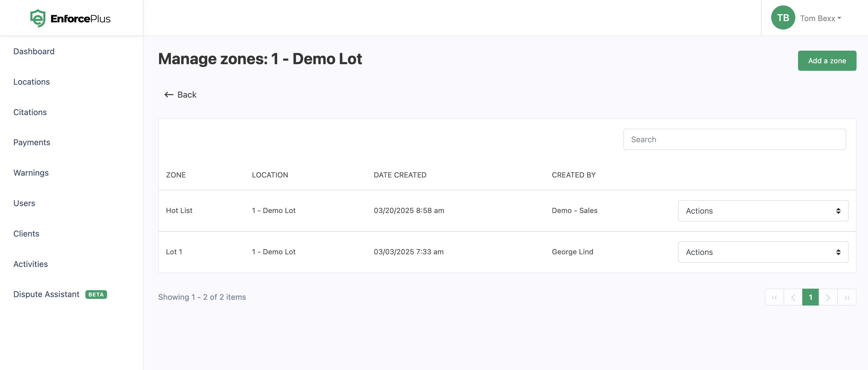868x370 pixels.
Task: Expand the Tom Bexx user menu
Action: [x=820, y=18]
